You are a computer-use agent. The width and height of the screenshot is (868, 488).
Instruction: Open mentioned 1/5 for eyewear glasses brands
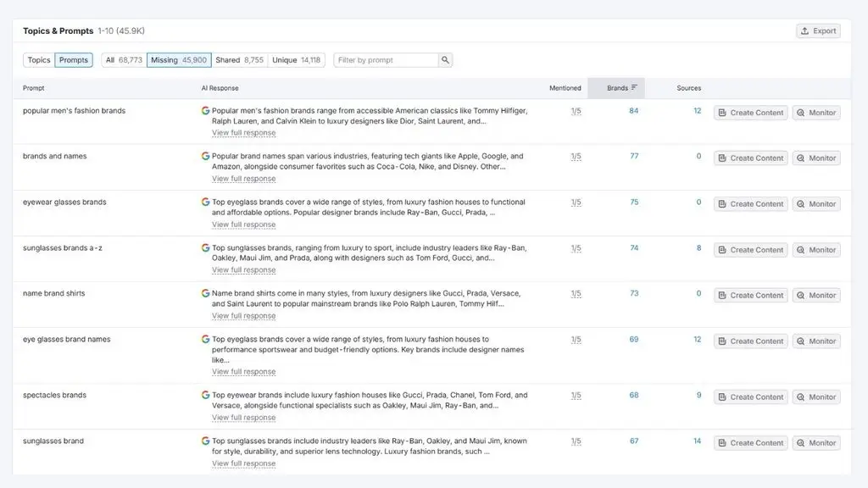coord(576,202)
